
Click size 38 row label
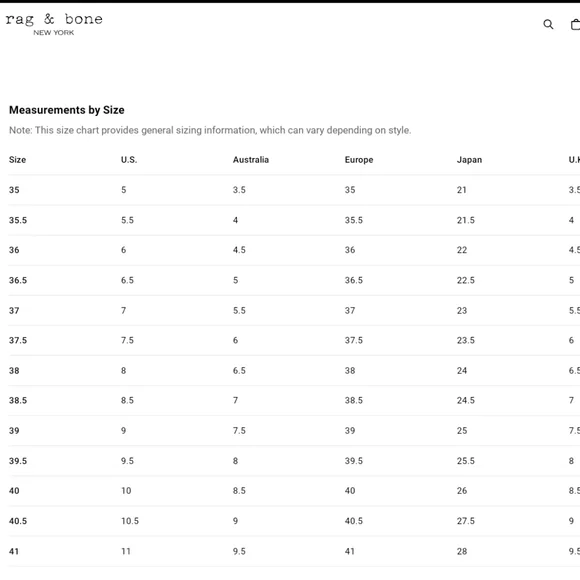coord(14,370)
